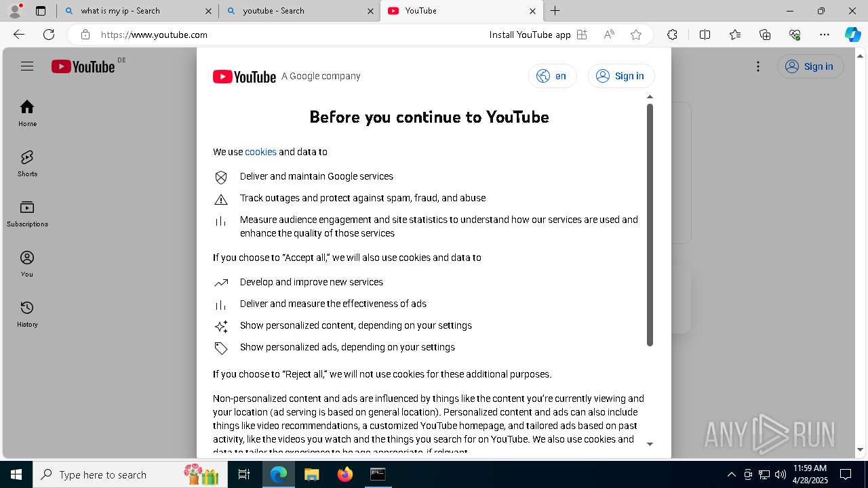Open Browser essentials heart icon
The height and width of the screenshot is (488, 868).
tap(795, 35)
